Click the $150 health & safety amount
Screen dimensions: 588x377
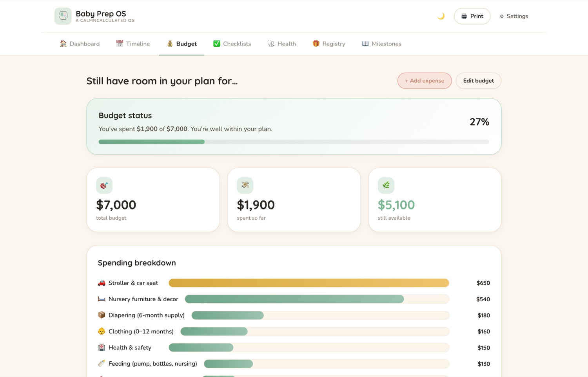(x=484, y=348)
